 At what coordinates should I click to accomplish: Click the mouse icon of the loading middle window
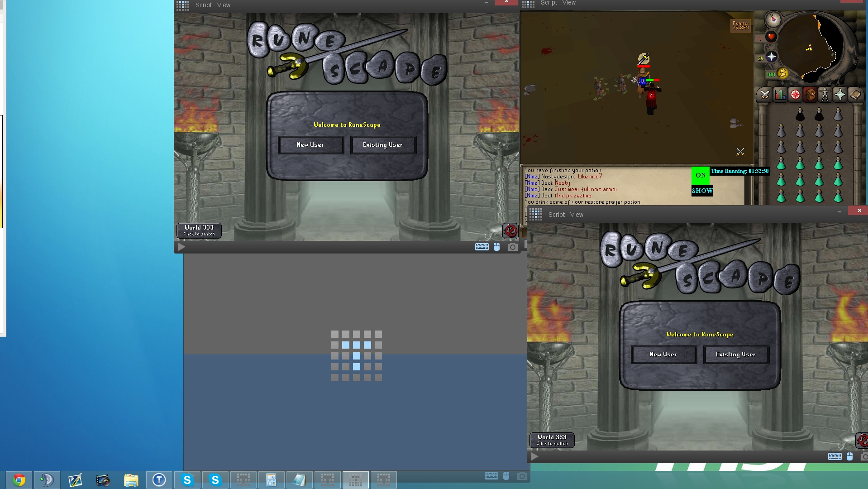[x=506, y=476]
